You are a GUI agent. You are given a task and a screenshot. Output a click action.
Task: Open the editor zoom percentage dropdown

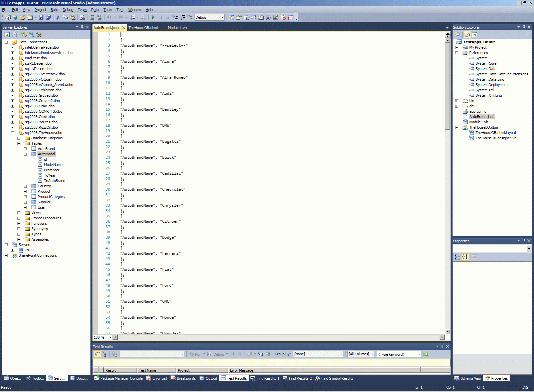pos(110,337)
